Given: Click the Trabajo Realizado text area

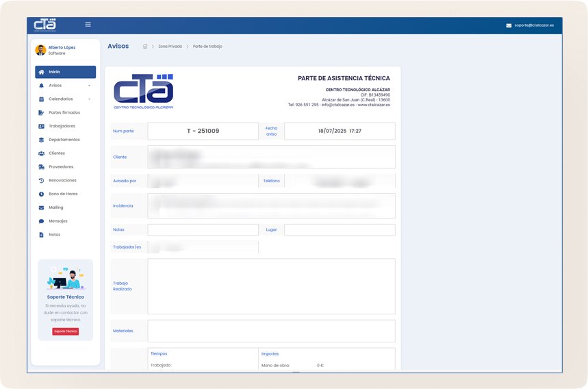Looking at the screenshot, I should 272,286.
